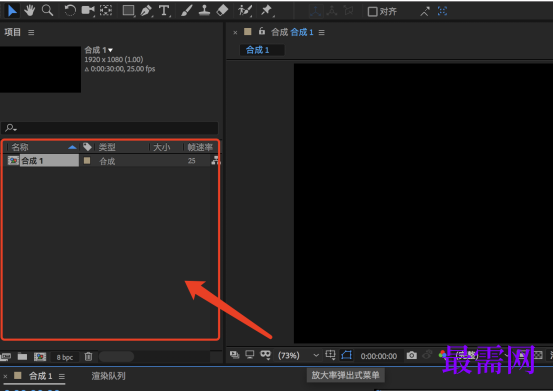The image size is (554, 391).
Task: Enable the 对齐 snapping checkbox
Action: [x=372, y=12]
